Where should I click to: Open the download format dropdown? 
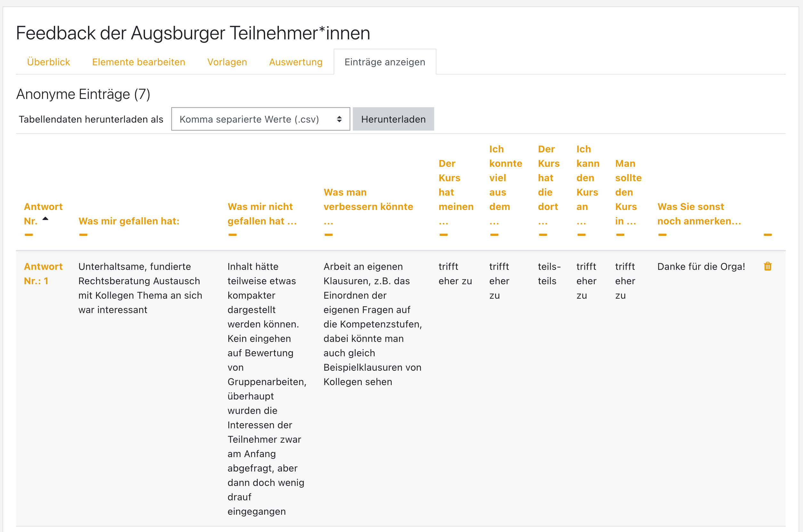pos(260,119)
